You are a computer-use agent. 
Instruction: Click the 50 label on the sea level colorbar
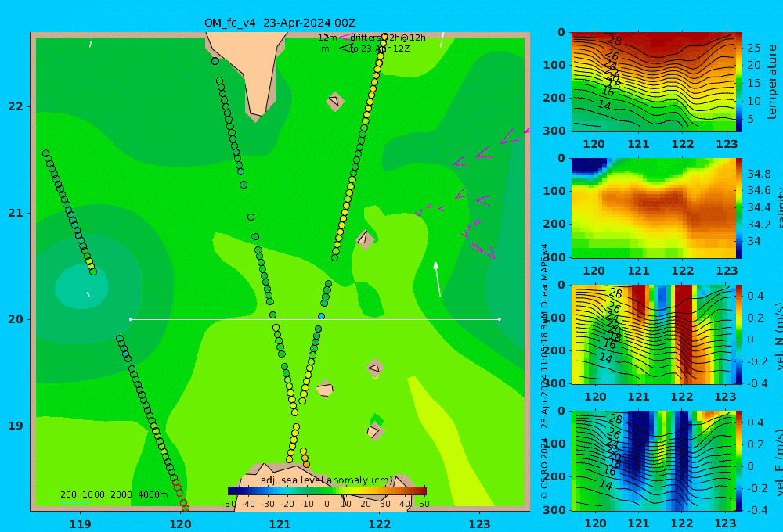coord(424,504)
